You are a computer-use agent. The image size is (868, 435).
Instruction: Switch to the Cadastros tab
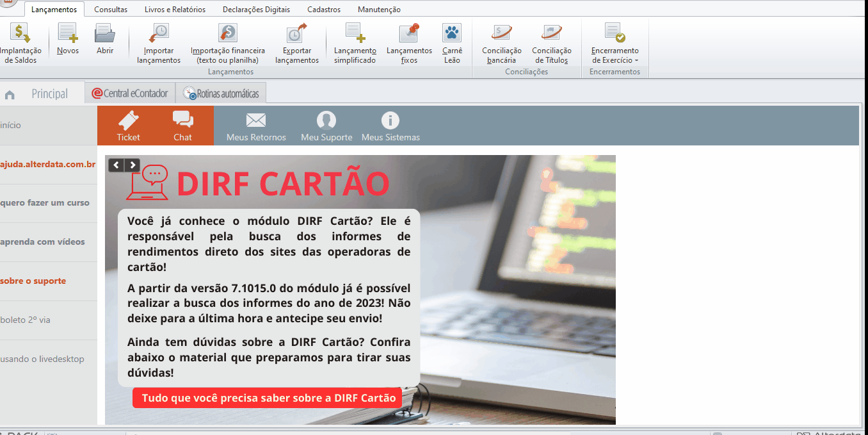click(x=324, y=10)
